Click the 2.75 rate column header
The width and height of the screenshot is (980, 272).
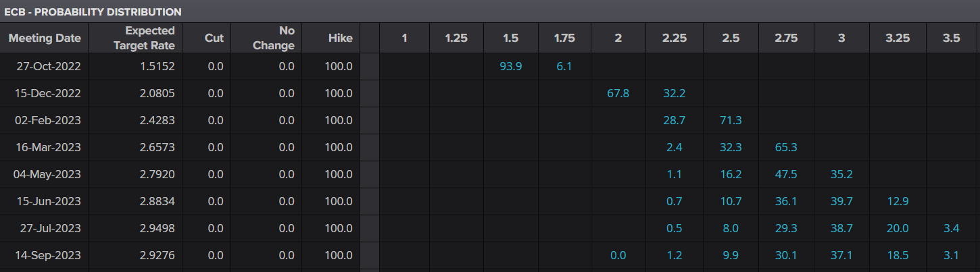786,38
